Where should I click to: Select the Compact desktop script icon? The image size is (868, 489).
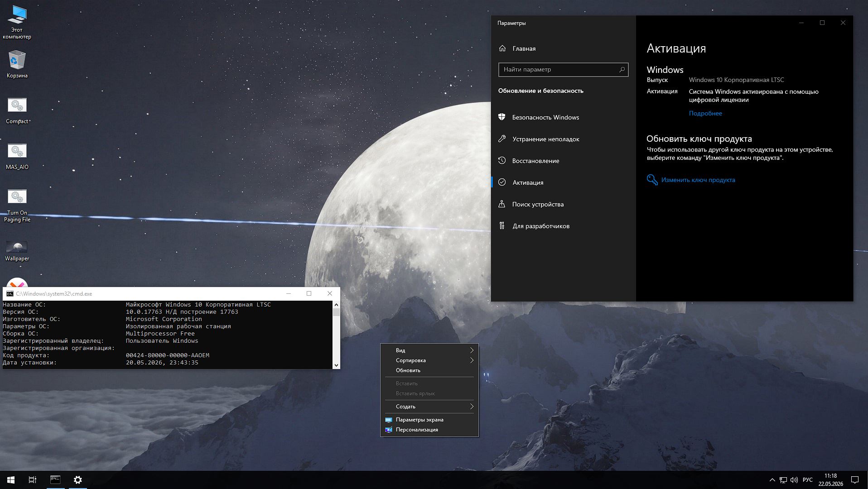(17, 110)
